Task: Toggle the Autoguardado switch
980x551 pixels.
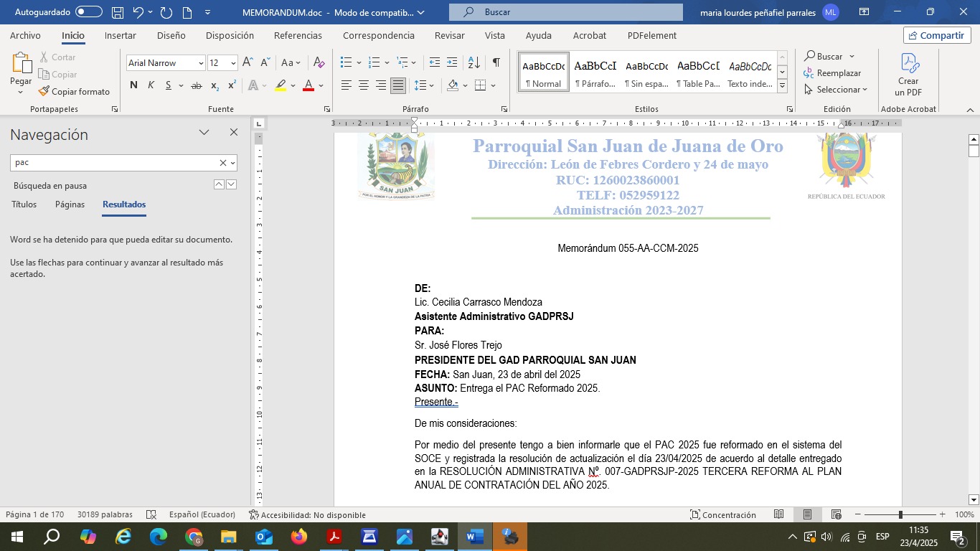Action: coord(89,12)
